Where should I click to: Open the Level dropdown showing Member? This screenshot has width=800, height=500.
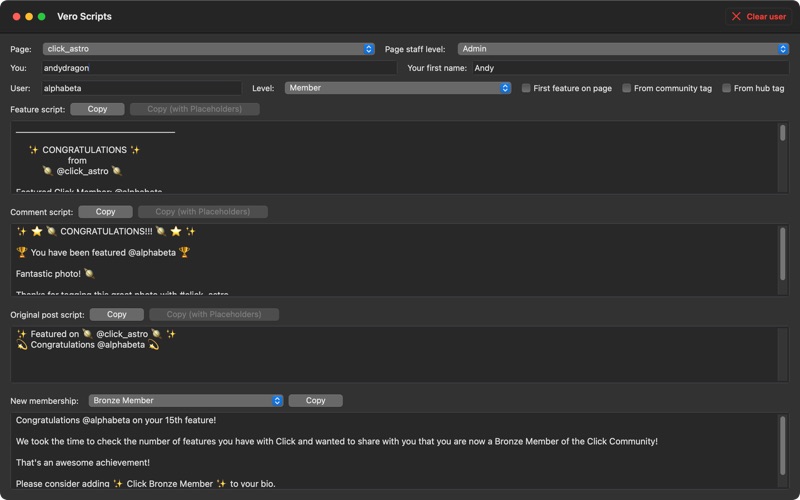tap(397, 88)
